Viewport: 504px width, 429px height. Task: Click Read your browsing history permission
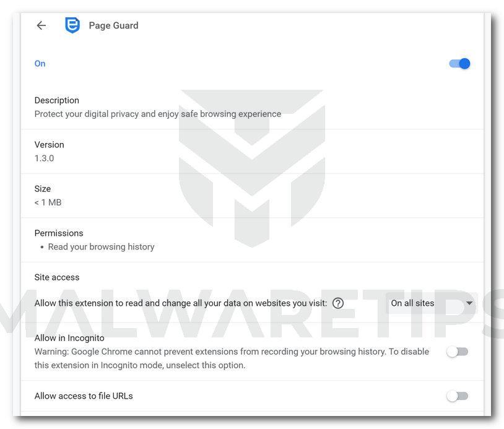(101, 247)
